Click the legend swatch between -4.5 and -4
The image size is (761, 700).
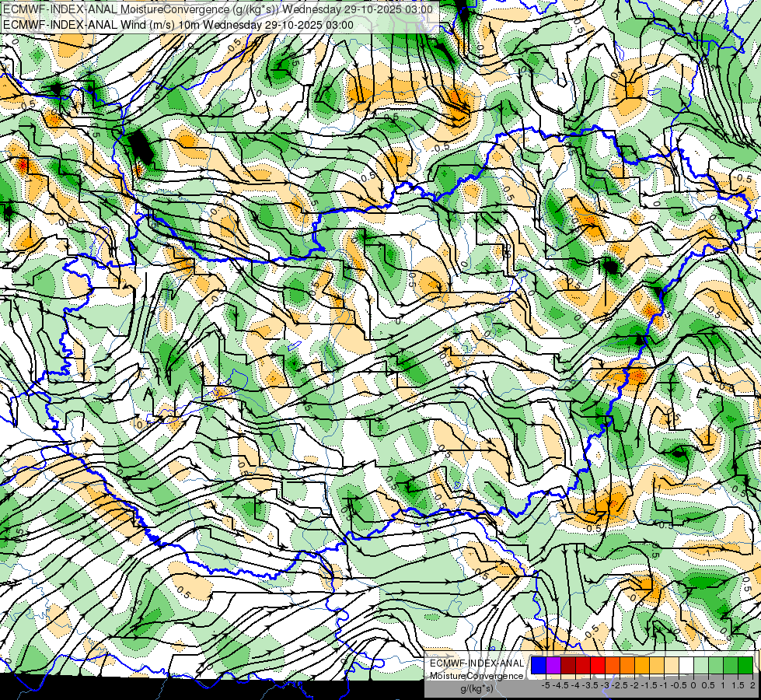click(x=568, y=666)
